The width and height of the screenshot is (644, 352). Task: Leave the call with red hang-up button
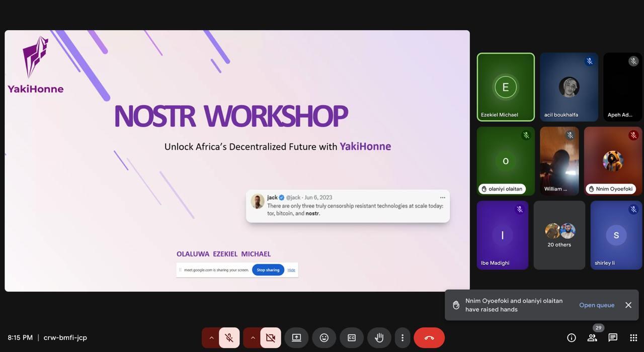(429, 338)
